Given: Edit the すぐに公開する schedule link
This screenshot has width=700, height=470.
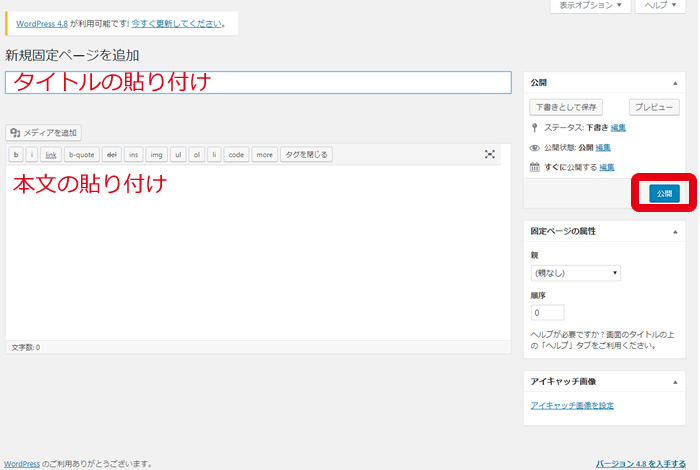Looking at the screenshot, I should (607, 167).
